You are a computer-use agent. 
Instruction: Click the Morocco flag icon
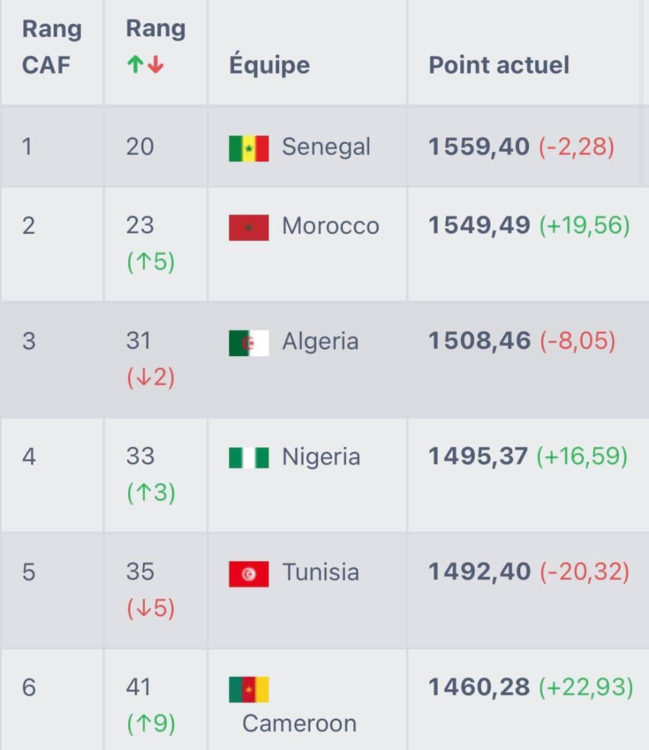coord(248,227)
